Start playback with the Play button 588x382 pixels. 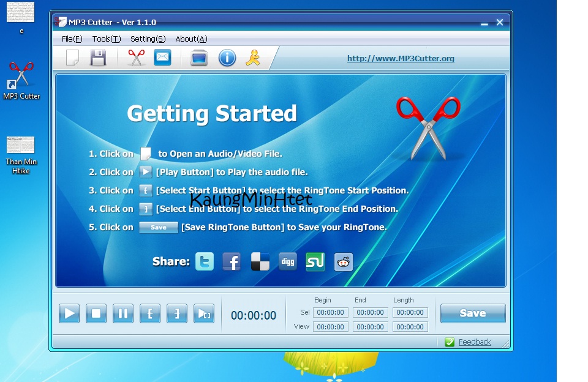pos(69,313)
